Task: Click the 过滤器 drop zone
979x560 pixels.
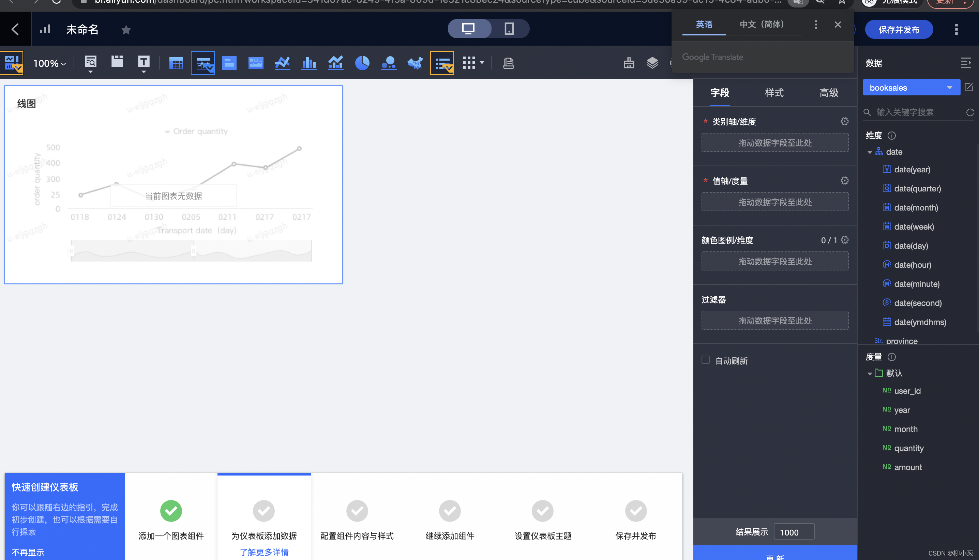Action: point(775,321)
